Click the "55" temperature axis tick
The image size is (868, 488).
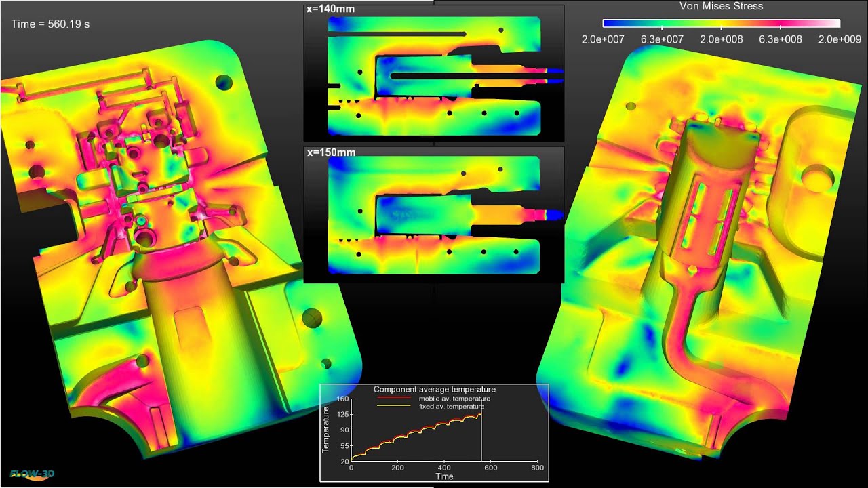[x=344, y=445]
